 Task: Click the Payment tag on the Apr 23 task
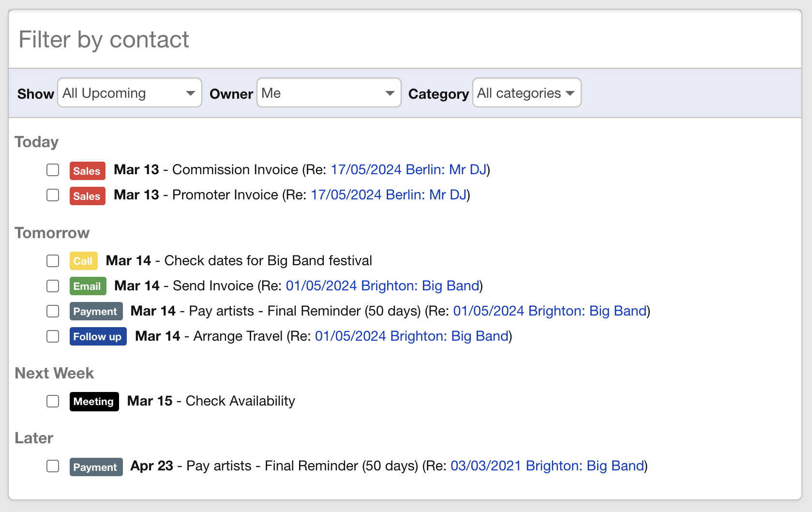click(96, 467)
